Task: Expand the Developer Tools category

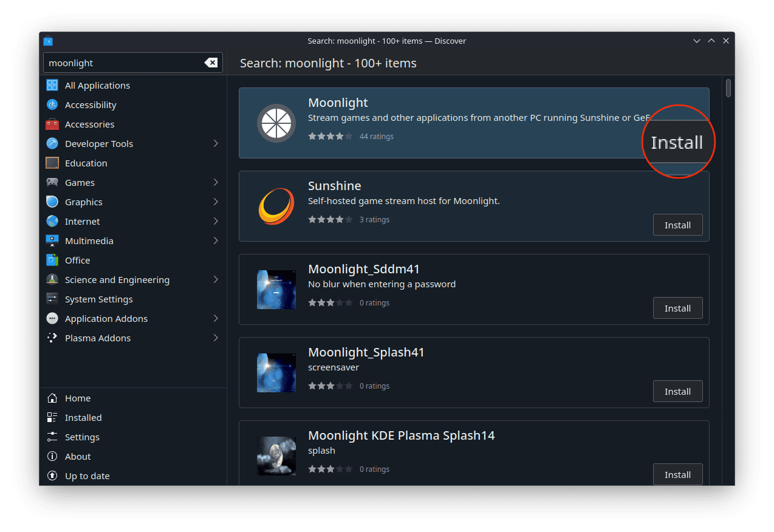Action: click(x=216, y=143)
